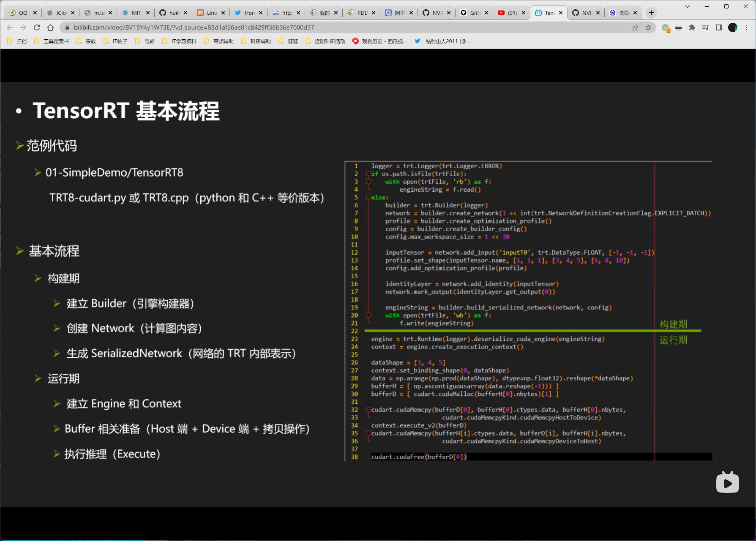756x541 pixels.
Task: Open the Chrome three-dot menu
Action: point(746,27)
